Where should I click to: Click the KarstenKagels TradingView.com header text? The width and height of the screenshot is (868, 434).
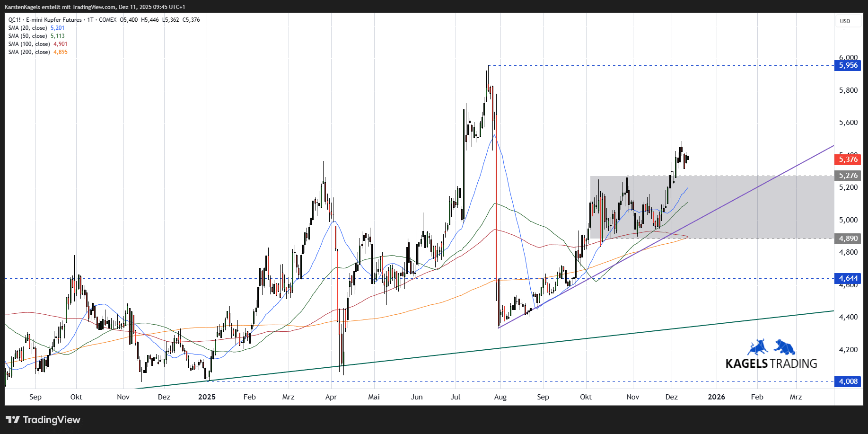[95, 7]
